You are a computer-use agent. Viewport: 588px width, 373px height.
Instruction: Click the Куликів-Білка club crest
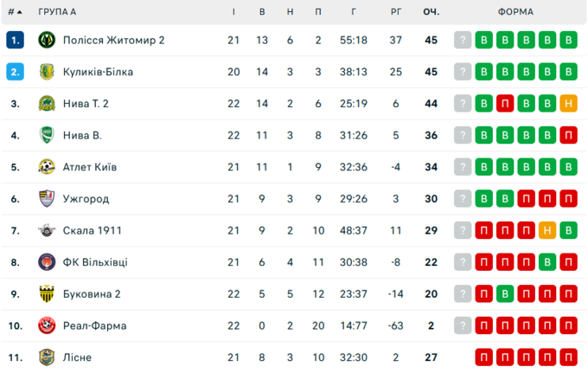(x=47, y=72)
